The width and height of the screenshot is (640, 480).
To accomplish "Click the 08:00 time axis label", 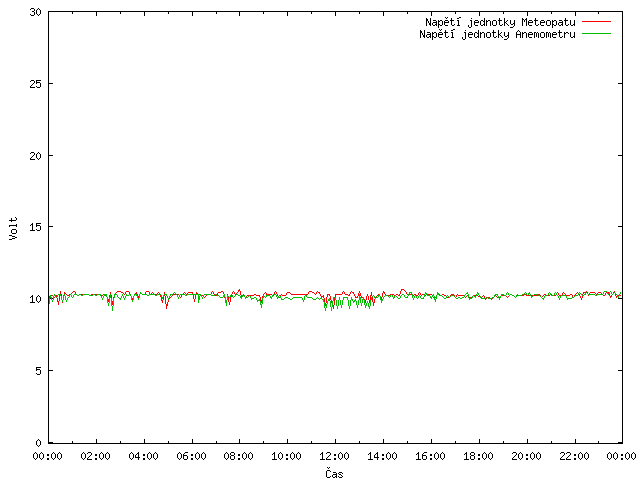I will (x=239, y=456).
